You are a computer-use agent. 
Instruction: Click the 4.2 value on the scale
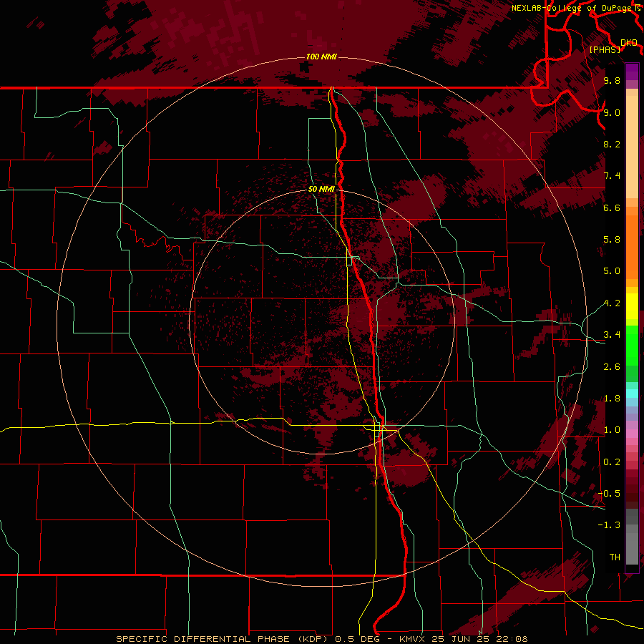612,303
